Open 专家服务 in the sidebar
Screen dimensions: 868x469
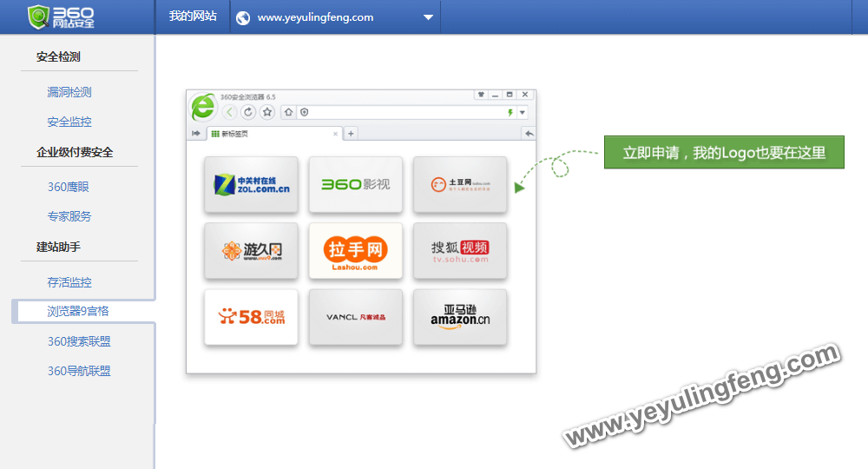[69, 216]
